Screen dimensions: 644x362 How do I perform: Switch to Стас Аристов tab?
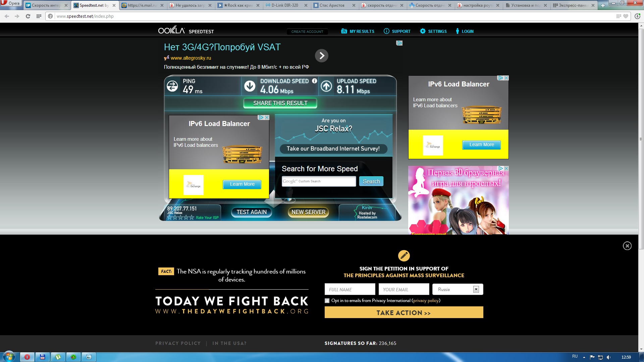point(332,5)
